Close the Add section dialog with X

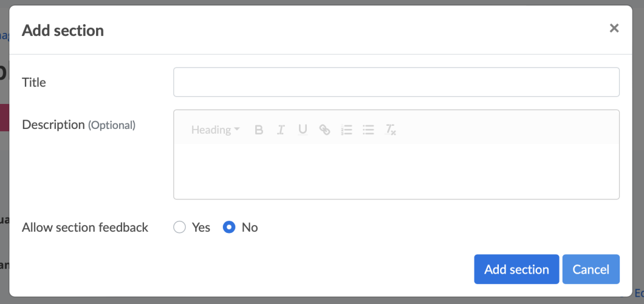click(614, 28)
